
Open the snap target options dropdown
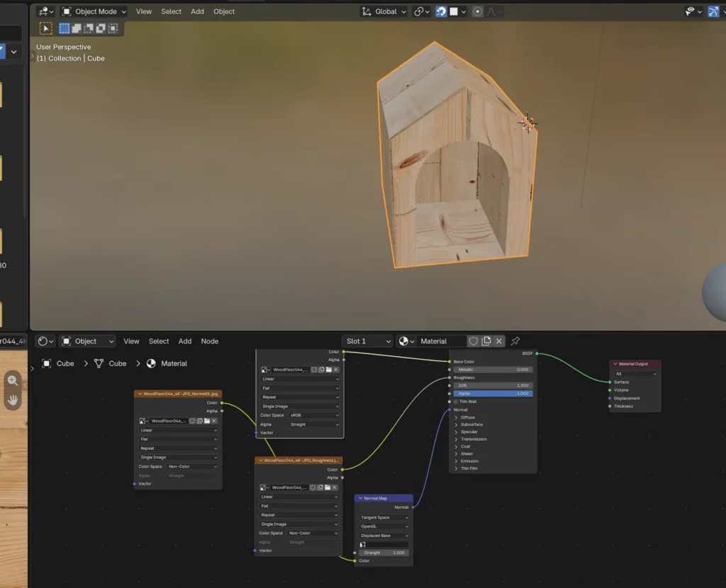(x=457, y=11)
